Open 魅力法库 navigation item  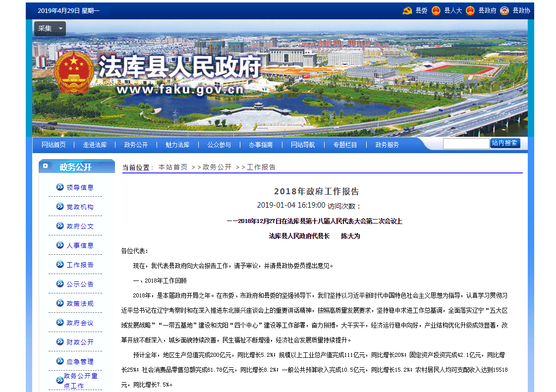[x=177, y=145]
